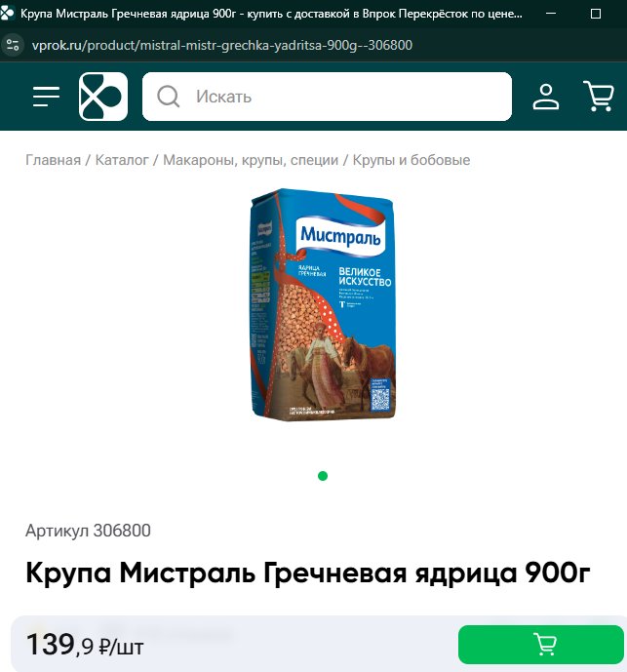Open the hamburger catalog menu
This screenshot has height=672, width=627.
point(46,97)
